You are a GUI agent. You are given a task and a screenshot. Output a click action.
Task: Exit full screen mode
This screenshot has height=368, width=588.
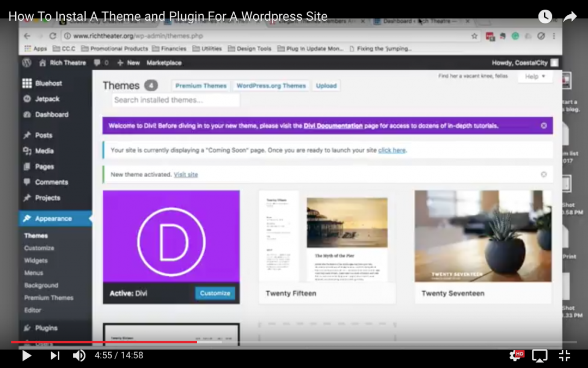click(565, 355)
